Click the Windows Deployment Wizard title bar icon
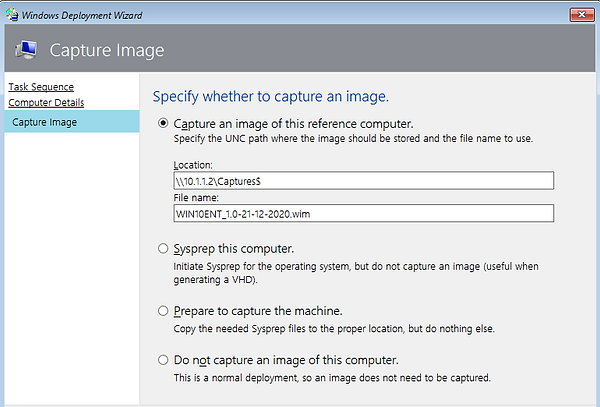 [x=12, y=15]
